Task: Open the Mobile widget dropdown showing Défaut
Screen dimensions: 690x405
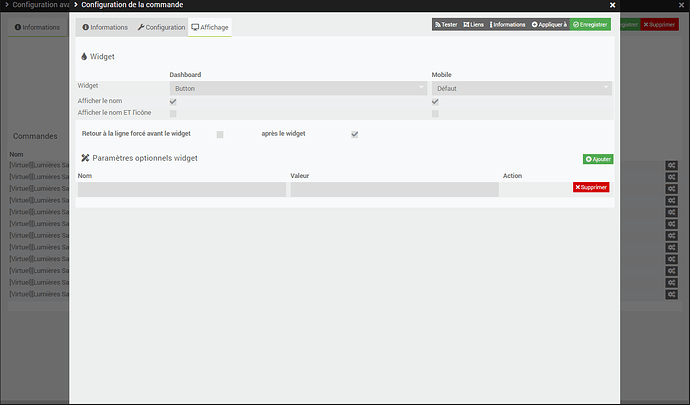Action: coord(521,88)
